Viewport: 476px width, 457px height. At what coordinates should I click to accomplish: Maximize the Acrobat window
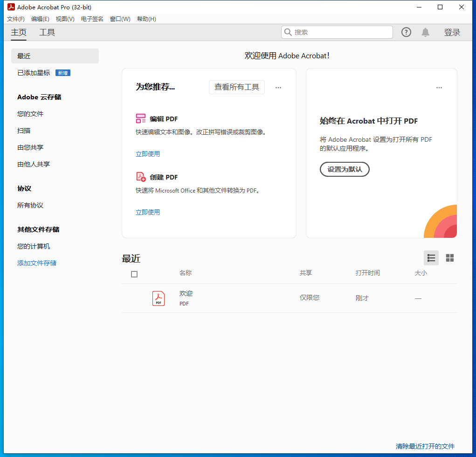coord(440,7)
